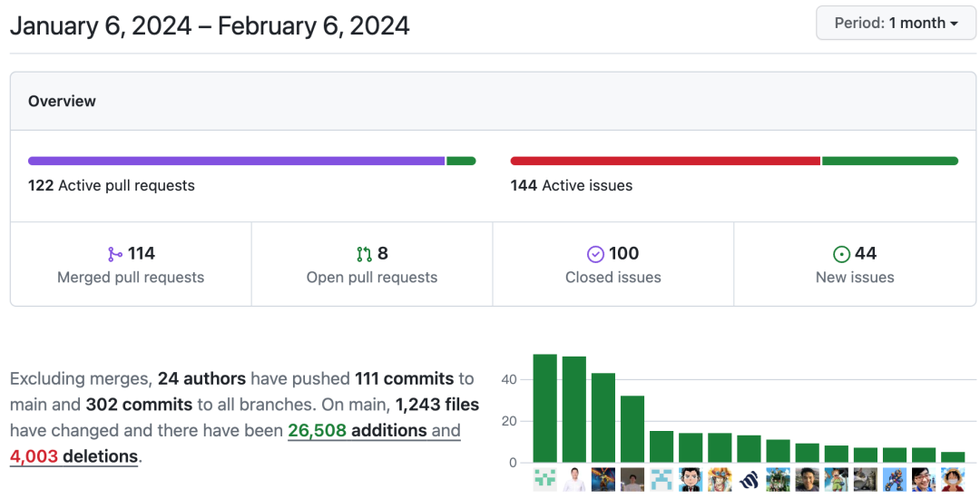980x499 pixels.
Task: Click the merged pull requests icon
Action: pyautogui.click(x=115, y=254)
